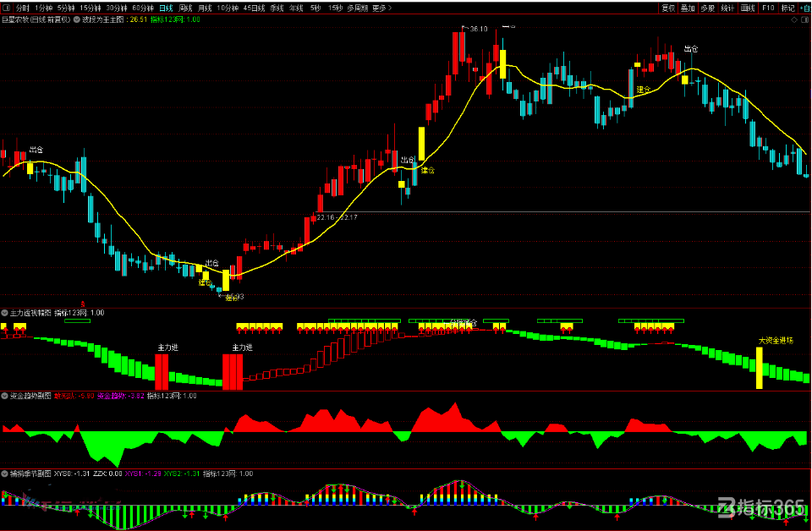Expand the 捕捞季节副图 indicator menu
Viewport: 812px width, 531px height.
(5, 473)
